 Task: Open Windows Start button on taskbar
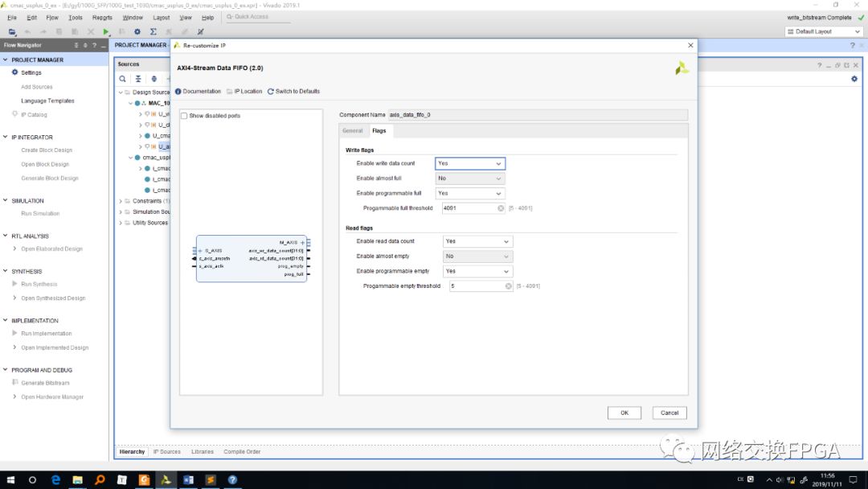click(x=10, y=479)
